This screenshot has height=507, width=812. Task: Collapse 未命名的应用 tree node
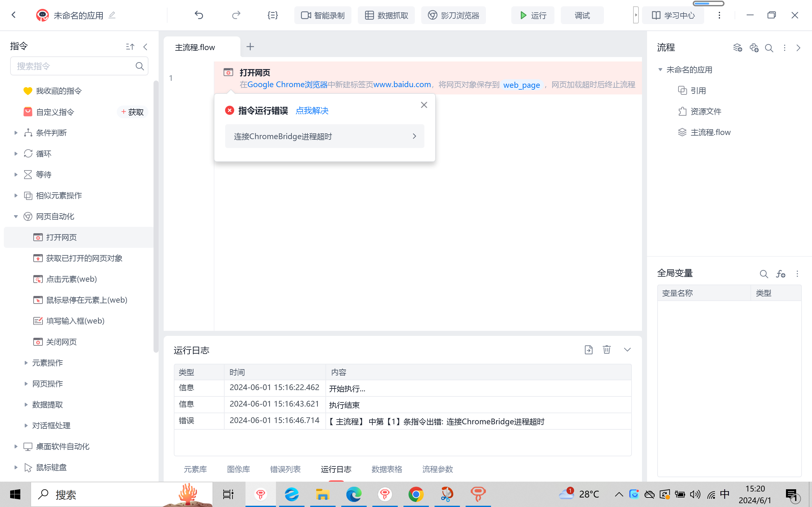click(x=660, y=70)
